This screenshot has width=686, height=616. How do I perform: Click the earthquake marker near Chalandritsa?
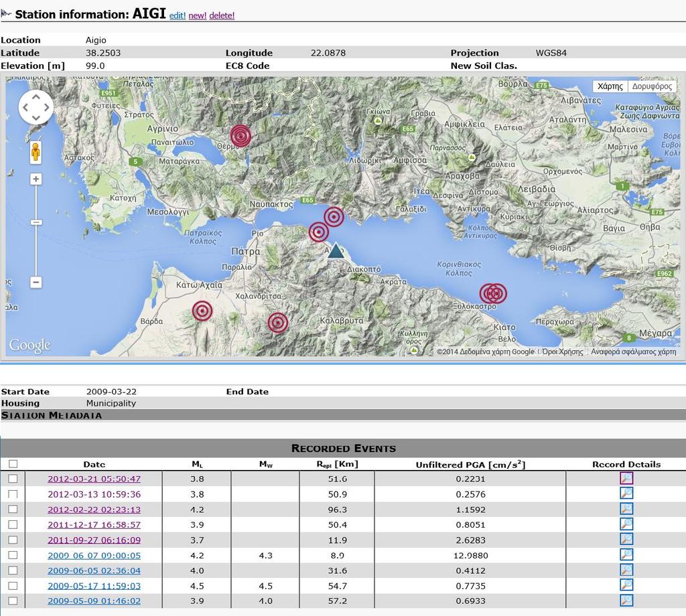coord(278,323)
